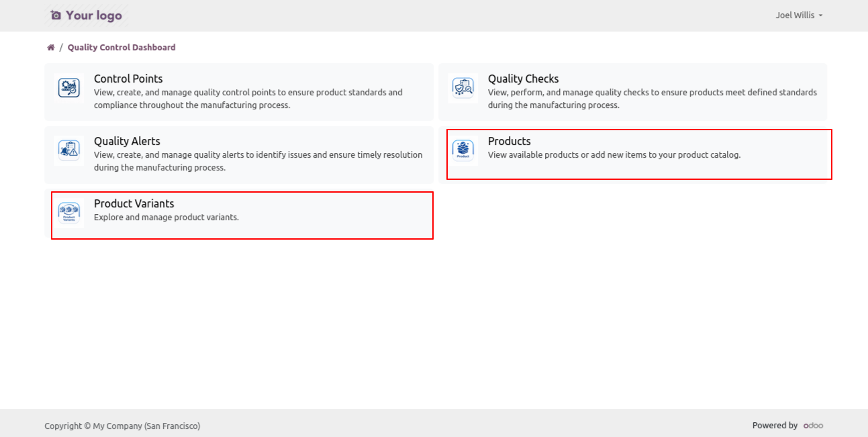Click the Product Variants card icon
This screenshot has height=437, width=868.
69,213
